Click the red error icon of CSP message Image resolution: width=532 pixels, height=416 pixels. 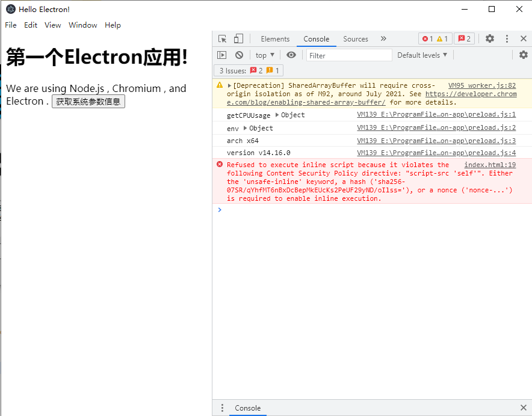point(220,165)
